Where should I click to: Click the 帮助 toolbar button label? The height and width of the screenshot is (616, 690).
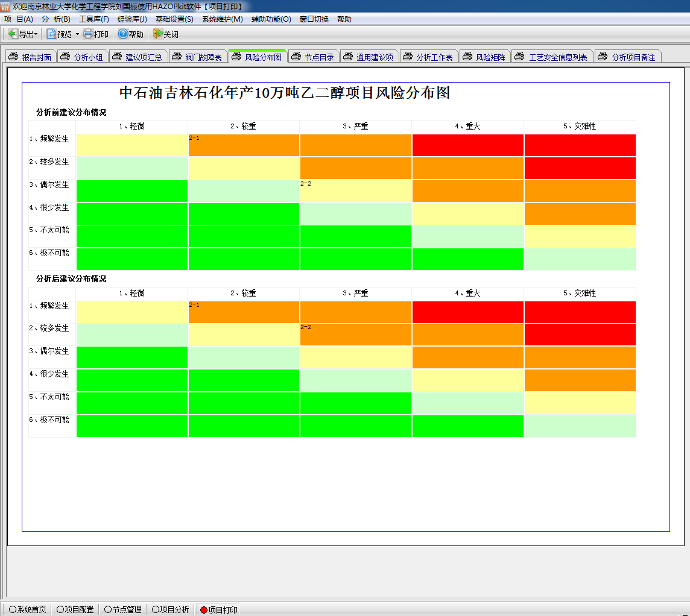pos(136,34)
